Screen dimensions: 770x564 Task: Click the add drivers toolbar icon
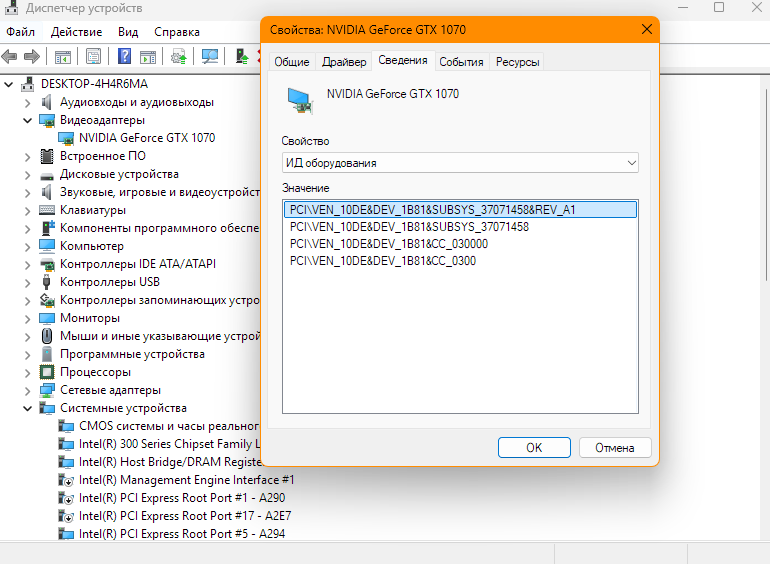242,56
